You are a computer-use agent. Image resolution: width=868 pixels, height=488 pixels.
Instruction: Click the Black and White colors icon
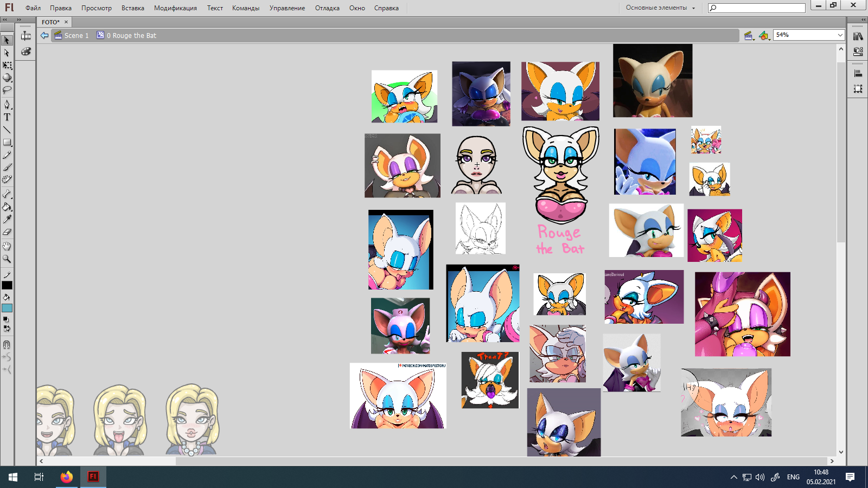(5, 319)
